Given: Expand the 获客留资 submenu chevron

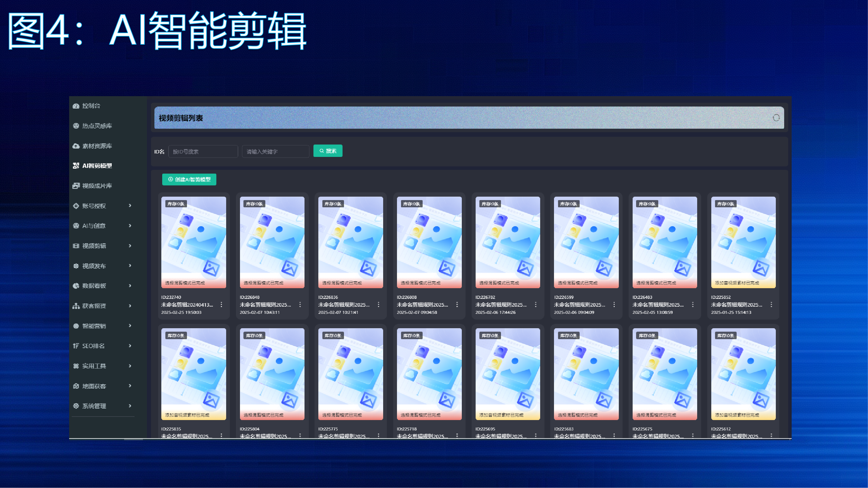Looking at the screenshot, I should tap(130, 306).
